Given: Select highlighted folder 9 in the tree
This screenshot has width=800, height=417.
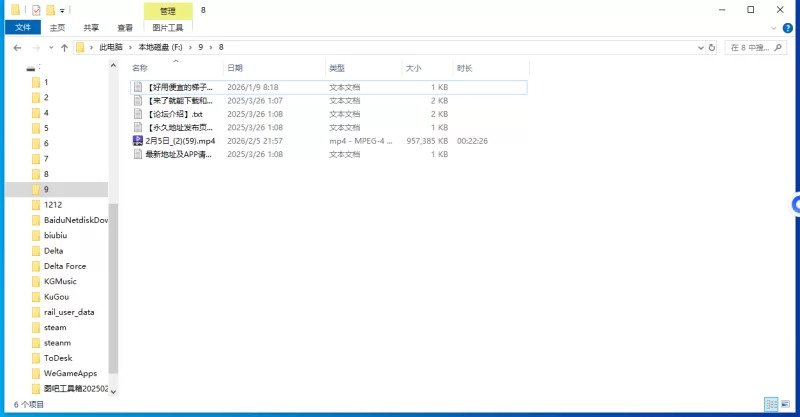Looking at the screenshot, I should (57, 189).
